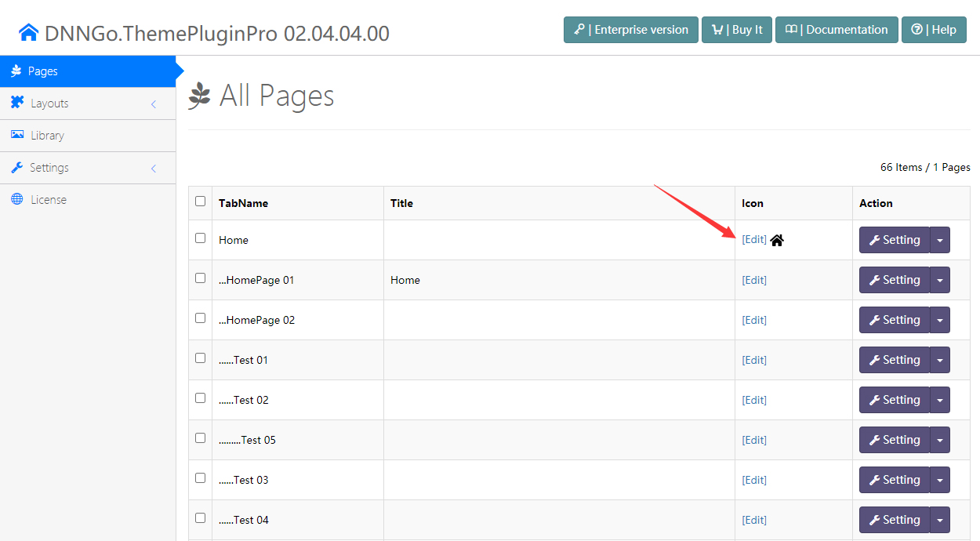Open the Layouts menu item
The image size is (980, 541).
point(88,103)
